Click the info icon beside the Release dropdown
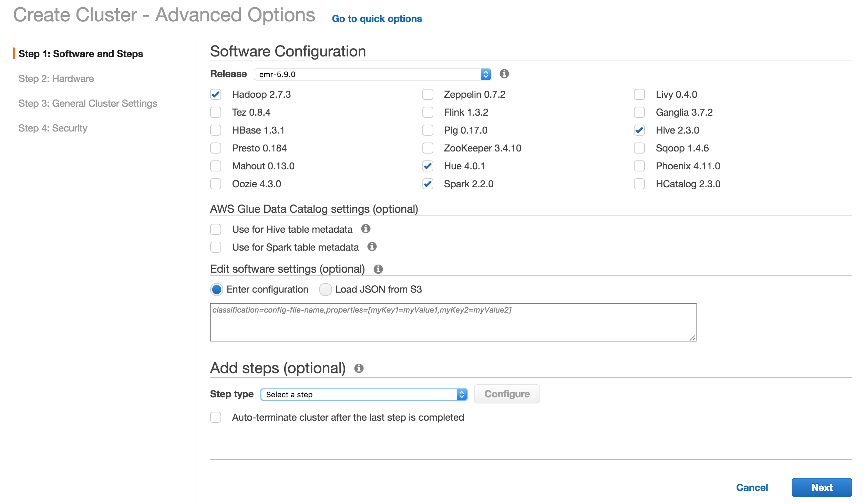 (x=504, y=74)
